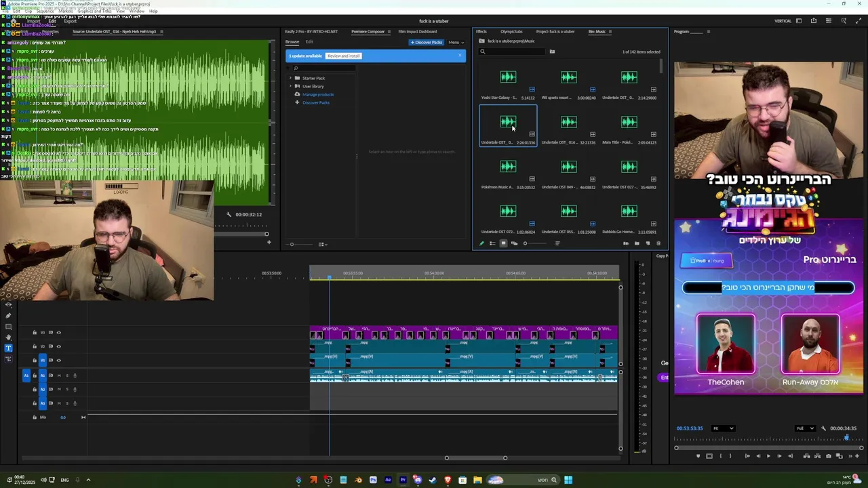Screen dimensions: 868x488
Task: Click the create new bin from search icon
Action: coord(552,52)
